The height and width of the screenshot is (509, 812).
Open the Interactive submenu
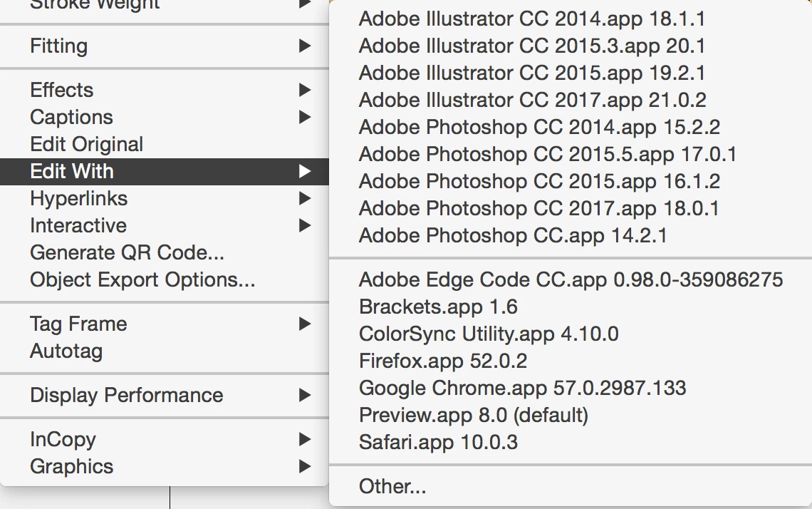coord(78,225)
